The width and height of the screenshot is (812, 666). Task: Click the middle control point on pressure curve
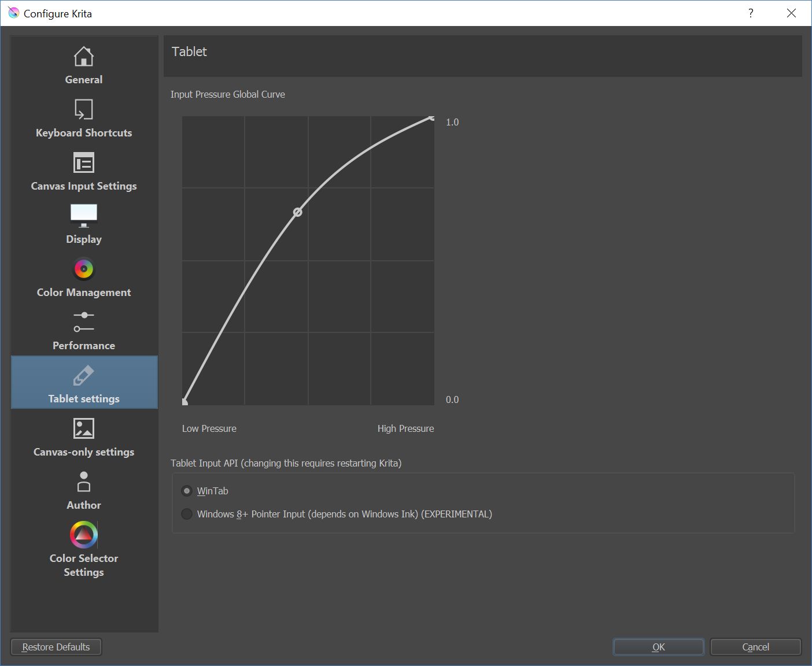tap(297, 212)
